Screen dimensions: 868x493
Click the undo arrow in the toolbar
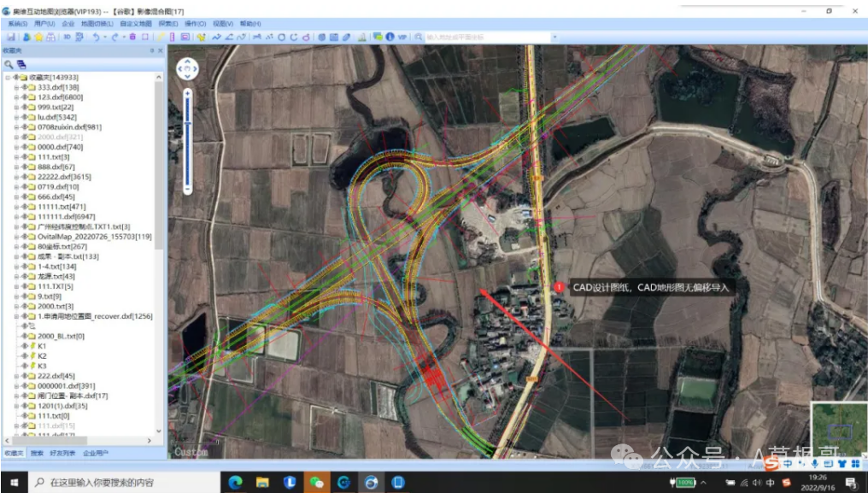[x=96, y=37]
